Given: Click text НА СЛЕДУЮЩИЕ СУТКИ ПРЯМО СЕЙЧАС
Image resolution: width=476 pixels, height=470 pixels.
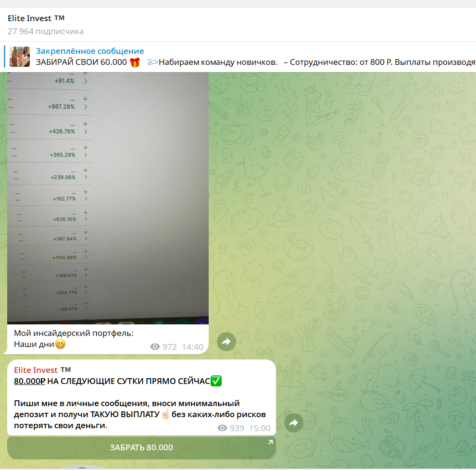Looking at the screenshot, I should [129, 381].
